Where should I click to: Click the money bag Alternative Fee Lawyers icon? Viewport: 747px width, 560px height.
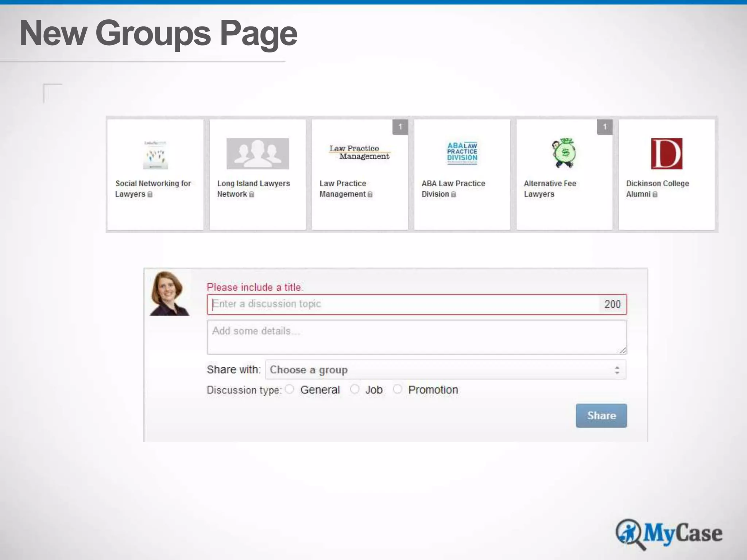(x=564, y=153)
